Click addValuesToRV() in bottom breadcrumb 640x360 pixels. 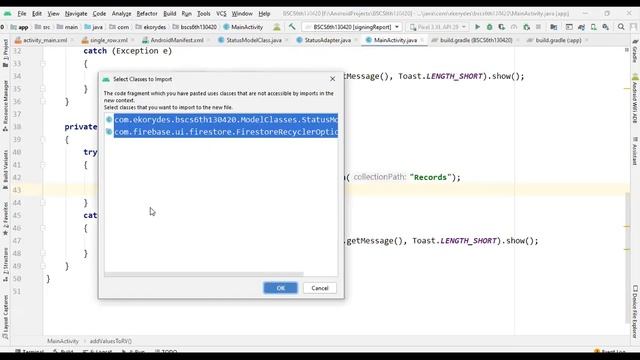[111, 341]
